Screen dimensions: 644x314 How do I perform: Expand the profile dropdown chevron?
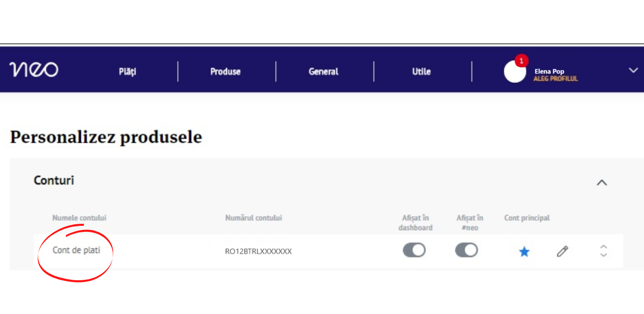point(633,70)
